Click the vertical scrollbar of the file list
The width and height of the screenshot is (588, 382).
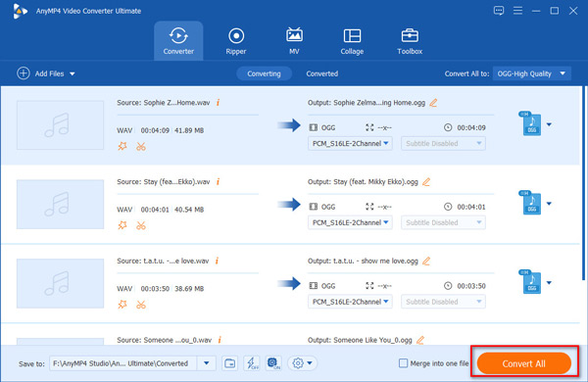point(583,183)
